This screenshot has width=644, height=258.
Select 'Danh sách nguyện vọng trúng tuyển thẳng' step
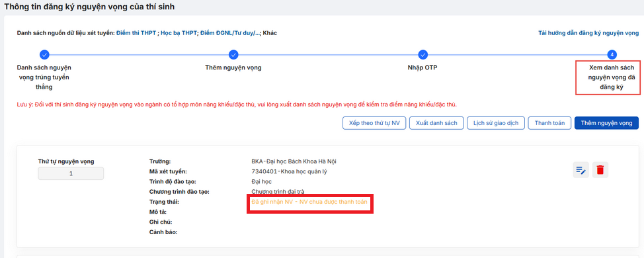coord(44,77)
